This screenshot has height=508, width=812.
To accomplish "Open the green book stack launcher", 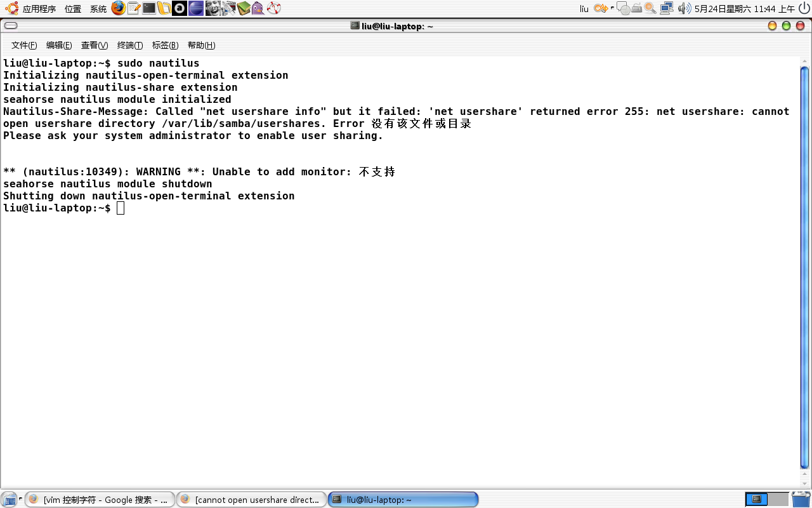I will click(x=244, y=8).
